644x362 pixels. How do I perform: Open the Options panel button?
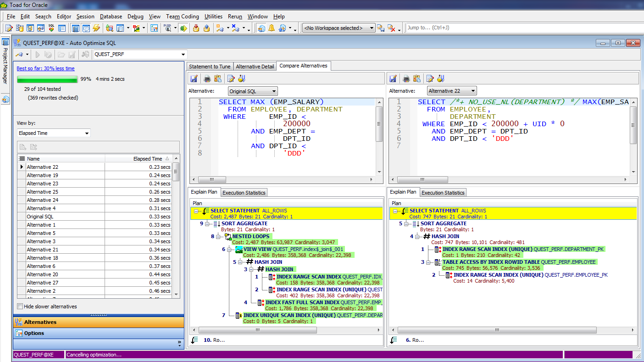[34, 333]
